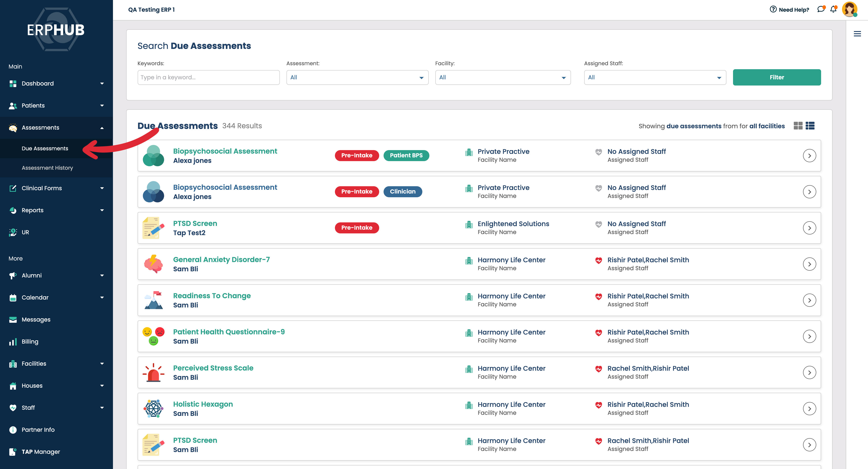The image size is (868, 469).
Task: Click the Keywords search input field
Action: 208,78
